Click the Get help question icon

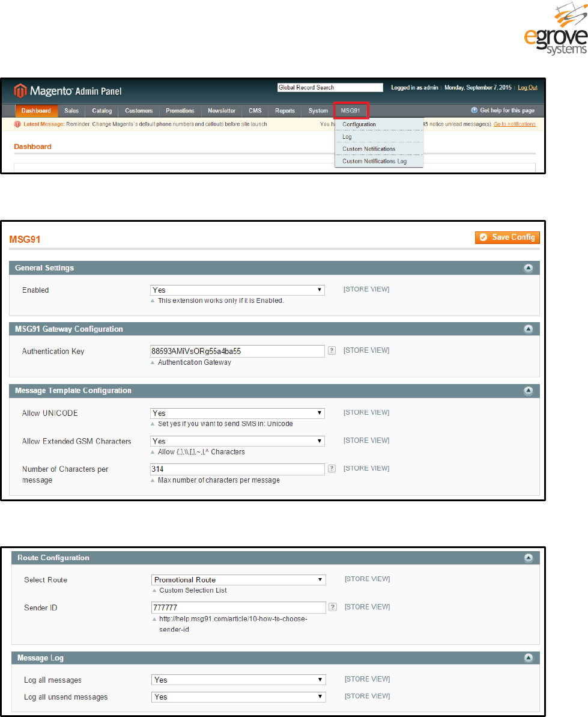474,110
